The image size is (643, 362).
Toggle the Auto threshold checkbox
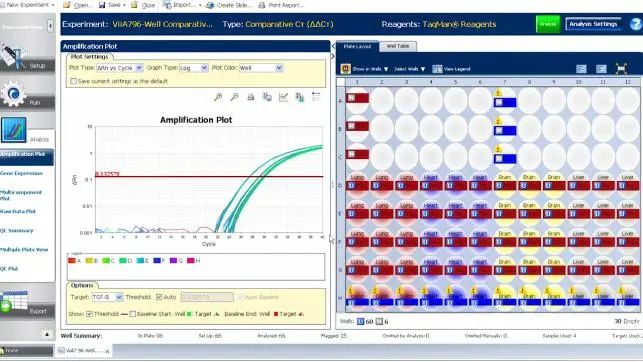point(159,297)
